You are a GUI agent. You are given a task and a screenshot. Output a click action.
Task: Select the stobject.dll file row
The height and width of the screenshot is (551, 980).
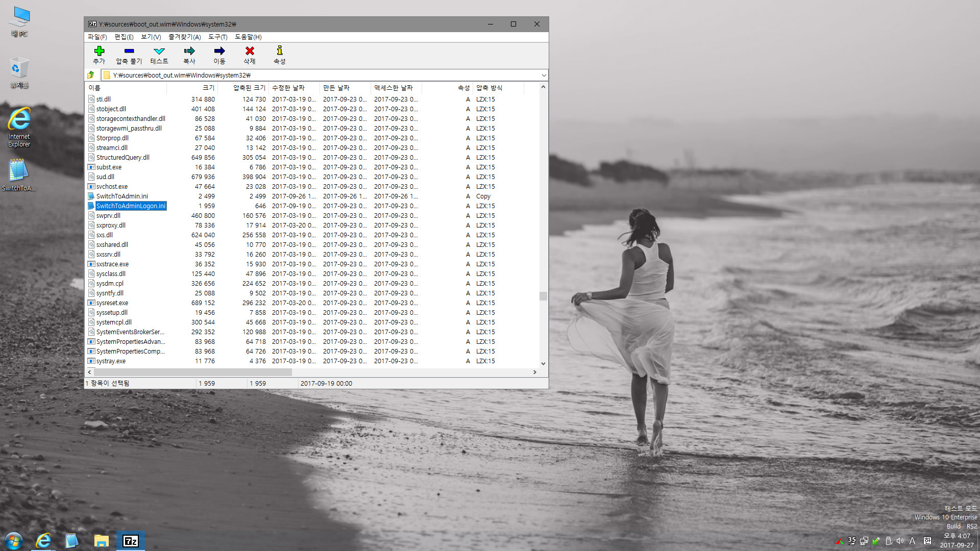pos(312,109)
